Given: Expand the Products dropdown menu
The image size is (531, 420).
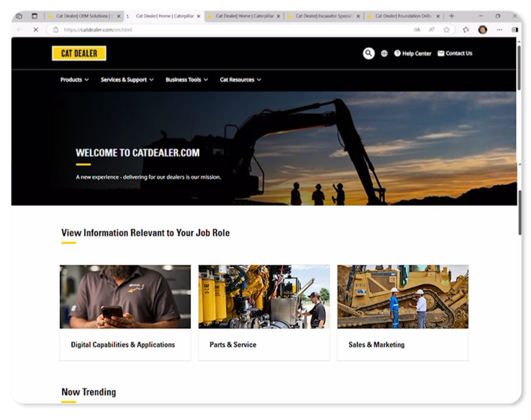Looking at the screenshot, I should [74, 79].
